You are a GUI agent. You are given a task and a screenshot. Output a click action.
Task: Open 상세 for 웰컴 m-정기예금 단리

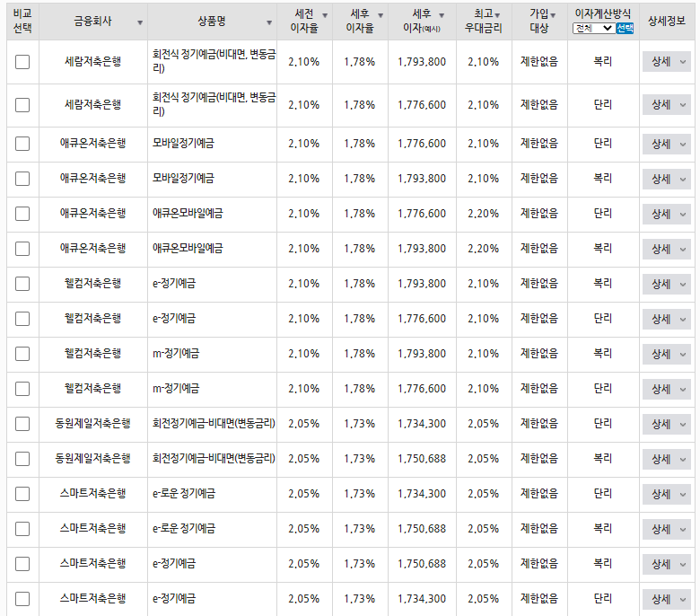pyautogui.click(x=667, y=389)
